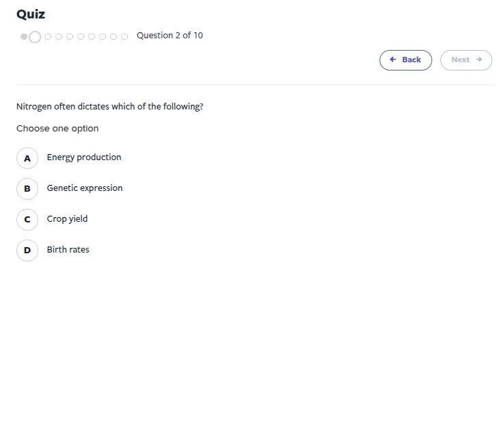
Task: Navigate to the seventh progress dot
Action: (x=92, y=36)
